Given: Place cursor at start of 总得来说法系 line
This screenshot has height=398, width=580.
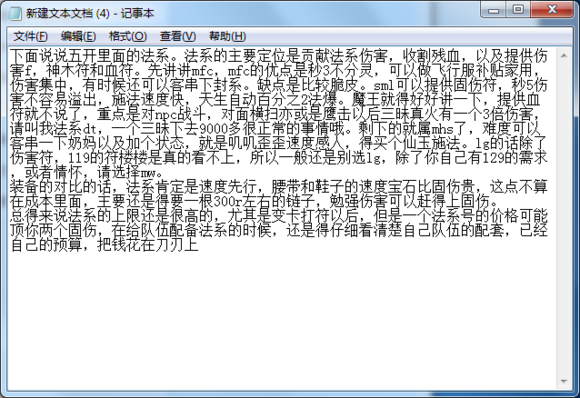Looking at the screenshot, I should 10,216.
